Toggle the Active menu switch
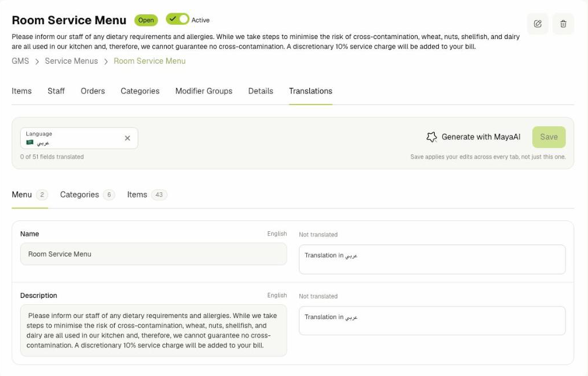588x376 pixels. [177, 19]
